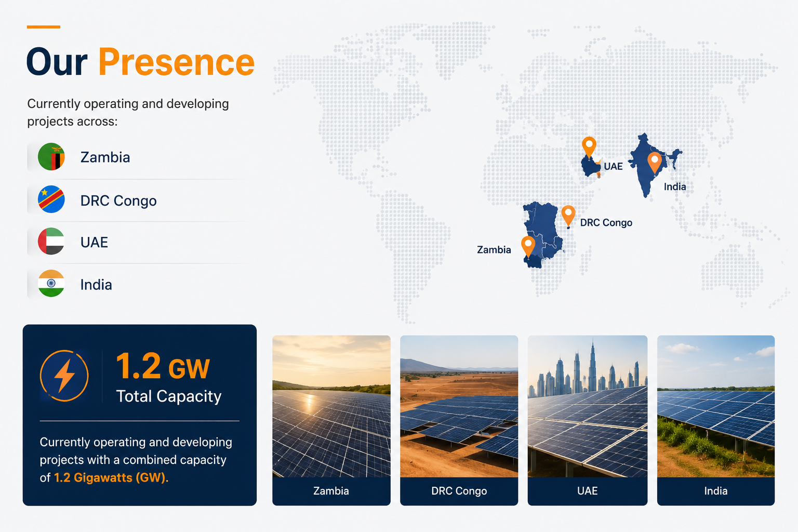
Task: Open the UAE skyline solar photo
Action: click(x=588, y=406)
